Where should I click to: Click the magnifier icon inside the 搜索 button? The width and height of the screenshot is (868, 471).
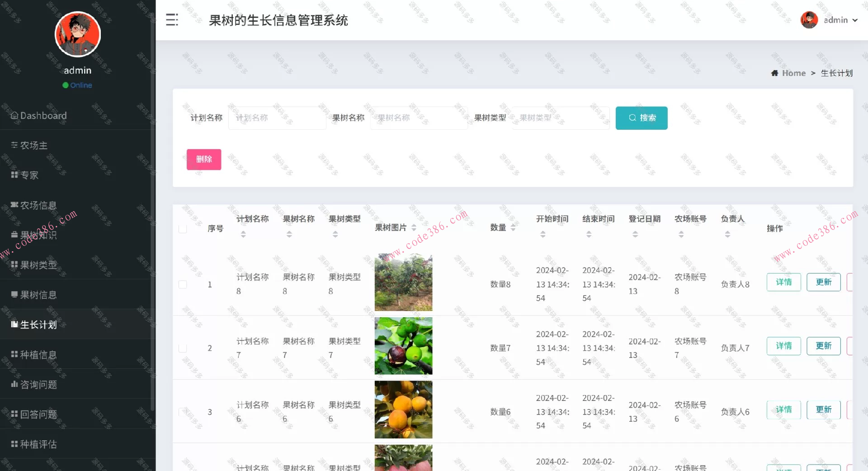[x=632, y=118]
